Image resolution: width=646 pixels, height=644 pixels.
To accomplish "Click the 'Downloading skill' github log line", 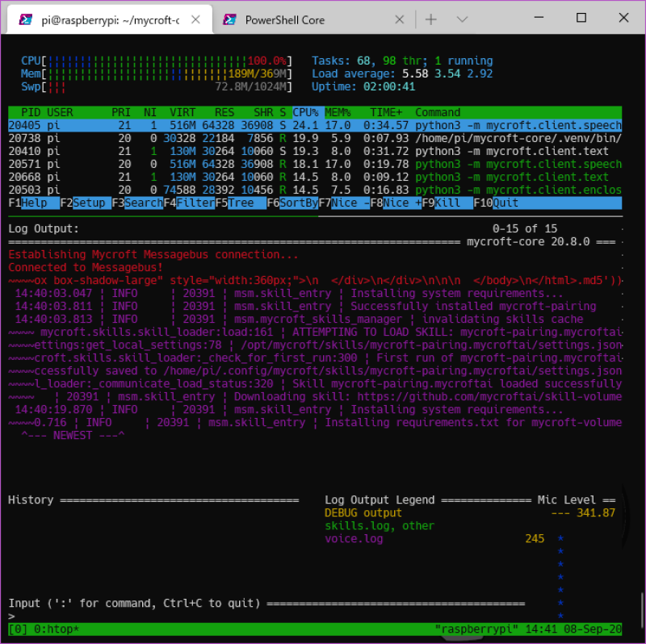I will coord(315,396).
